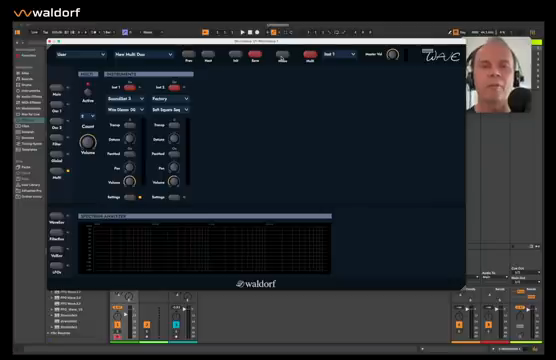
Task: Open Sounds category in Ableton browser
Action: tap(27, 79)
